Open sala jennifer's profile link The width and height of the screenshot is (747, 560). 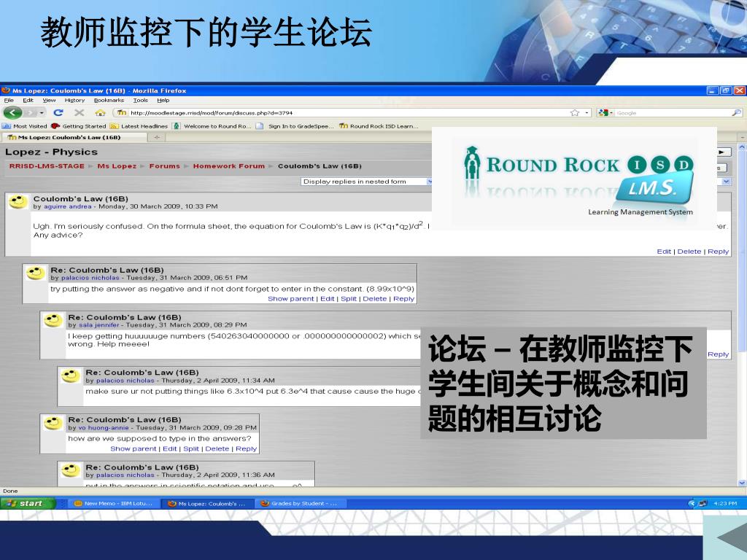click(x=99, y=325)
